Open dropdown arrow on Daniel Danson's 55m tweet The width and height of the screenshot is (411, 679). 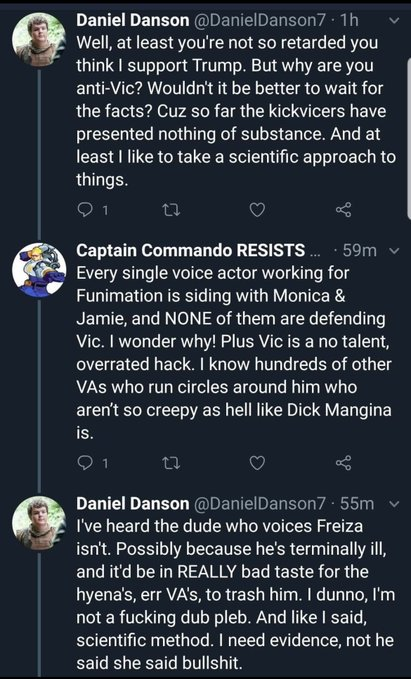[394, 504]
